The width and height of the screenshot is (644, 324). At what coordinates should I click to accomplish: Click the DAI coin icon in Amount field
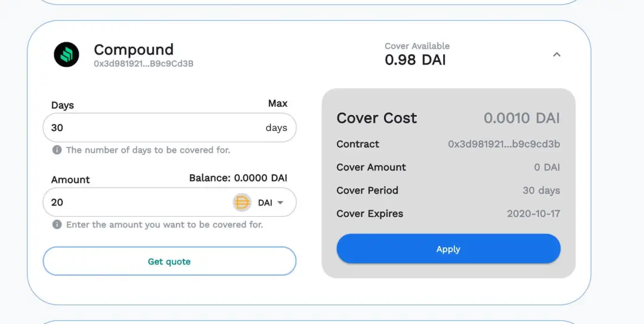pos(242,202)
